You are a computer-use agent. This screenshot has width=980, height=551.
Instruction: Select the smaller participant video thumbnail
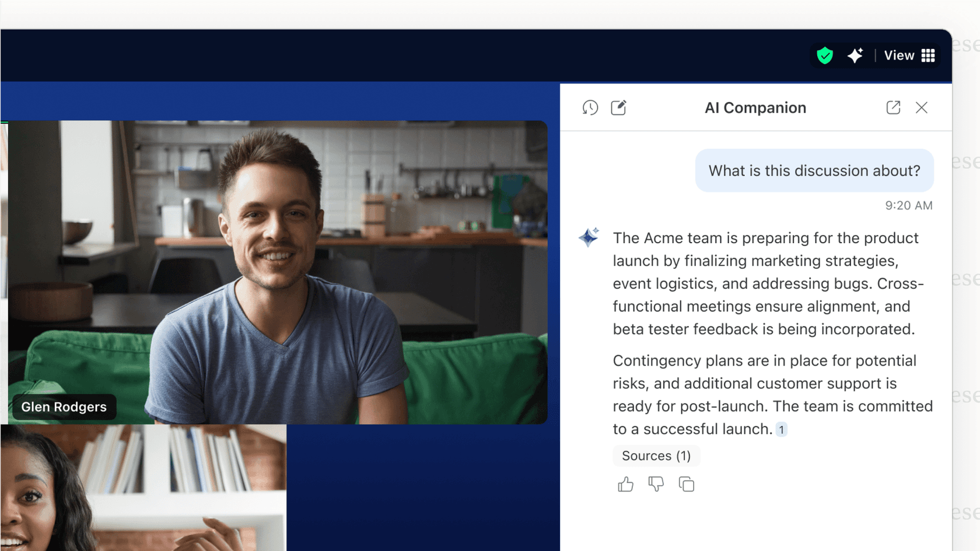click(143, 489)
